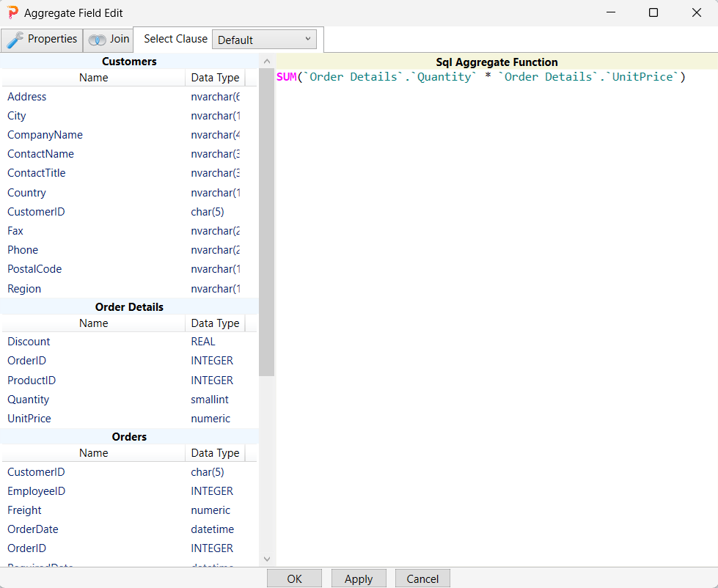Image resolution: width=718 pixels, height=588 pixels.
Task: Select the Select Clause tab
Action: (175, 39)
